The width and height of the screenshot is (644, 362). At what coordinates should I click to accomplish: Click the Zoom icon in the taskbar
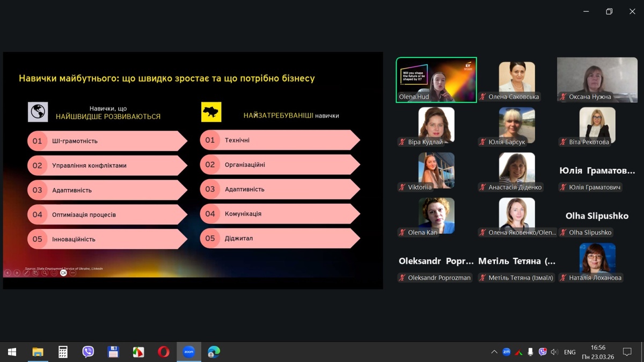click(x=189, y=352)
